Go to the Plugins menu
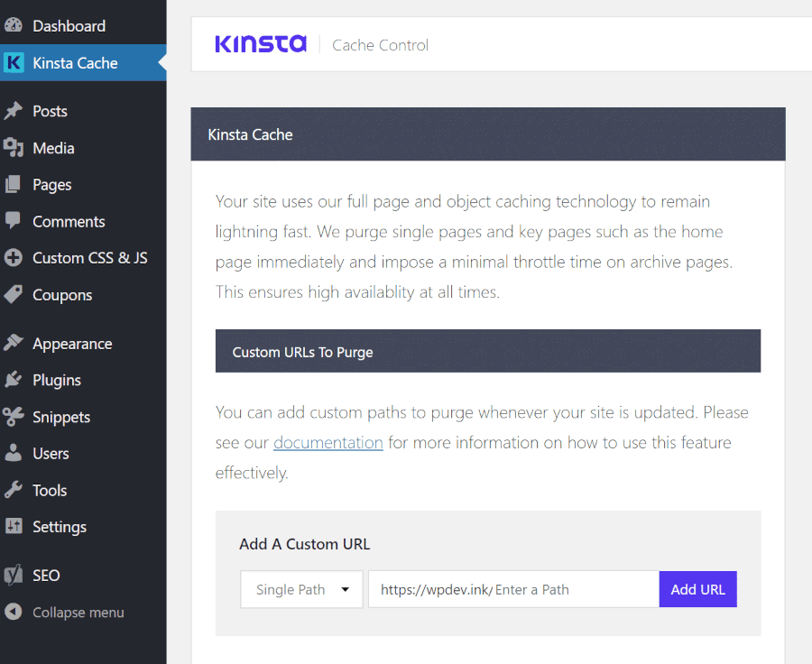The height and width of the screenshot is (664, 812). [83, 380]
